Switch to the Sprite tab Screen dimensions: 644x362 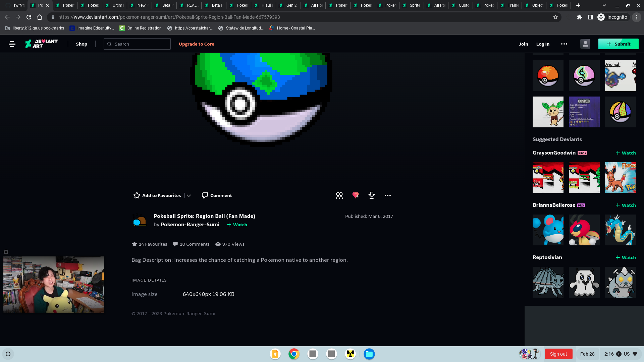pos(412,5)
